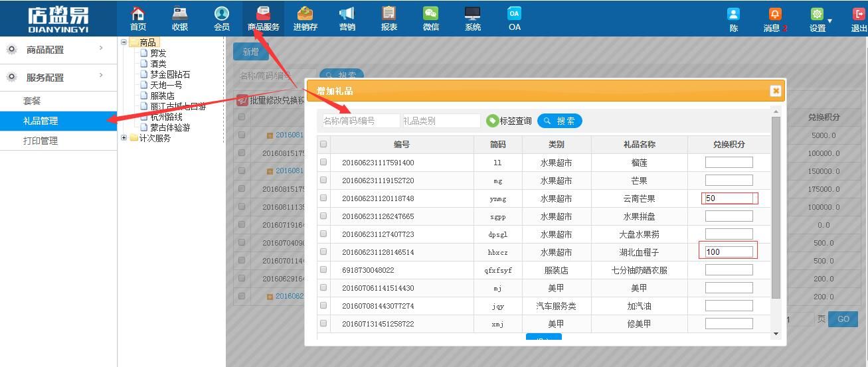Check the row for 榴莲
868x367 pixels.
(323, 162)
